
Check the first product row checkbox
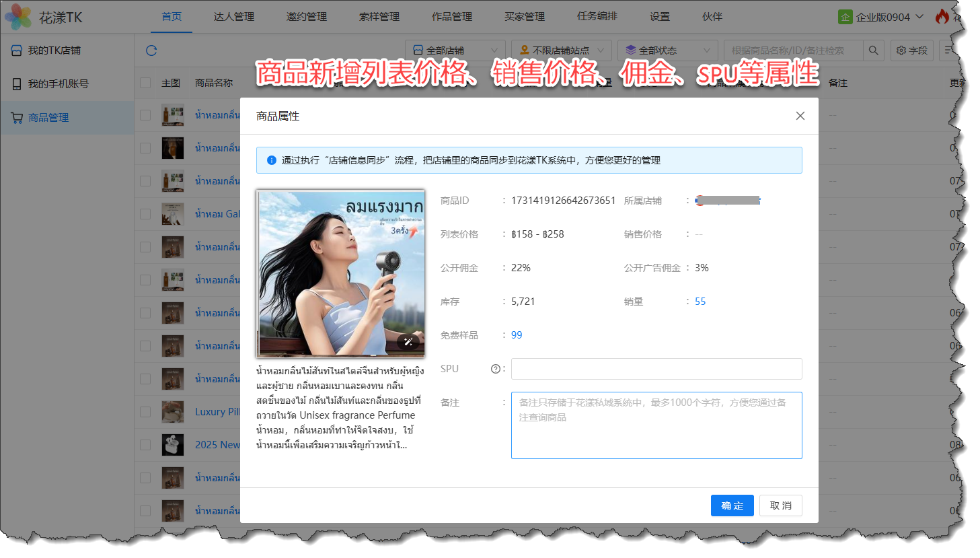click(145, 115)
